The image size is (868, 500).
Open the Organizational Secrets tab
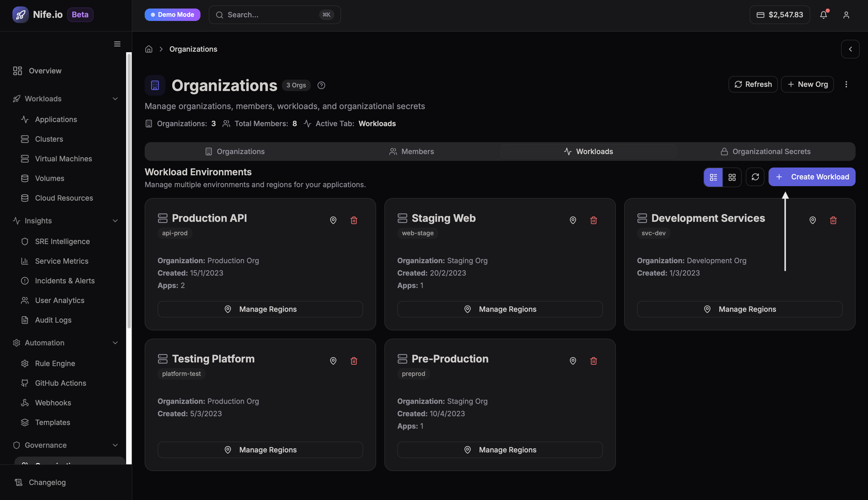[765, 151]
